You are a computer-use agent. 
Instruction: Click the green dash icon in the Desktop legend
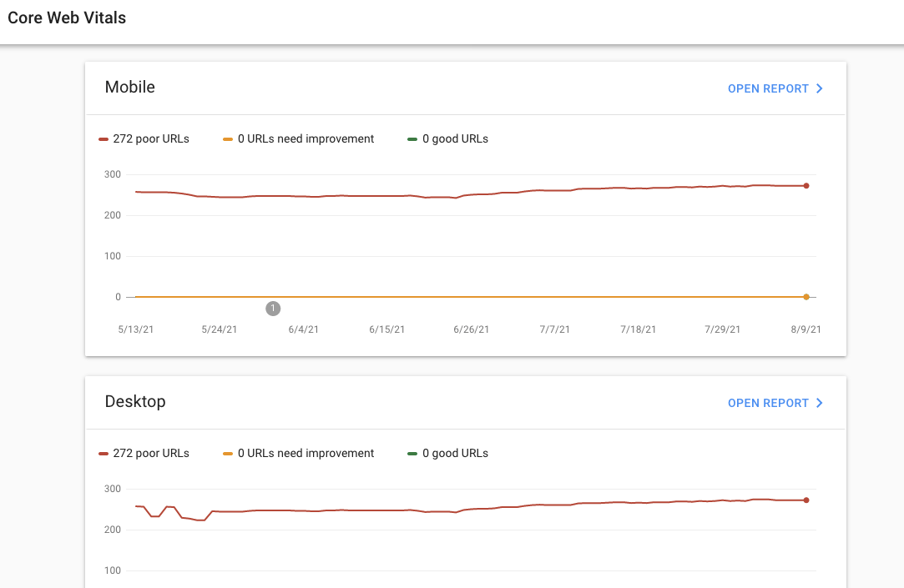point(412,453)
